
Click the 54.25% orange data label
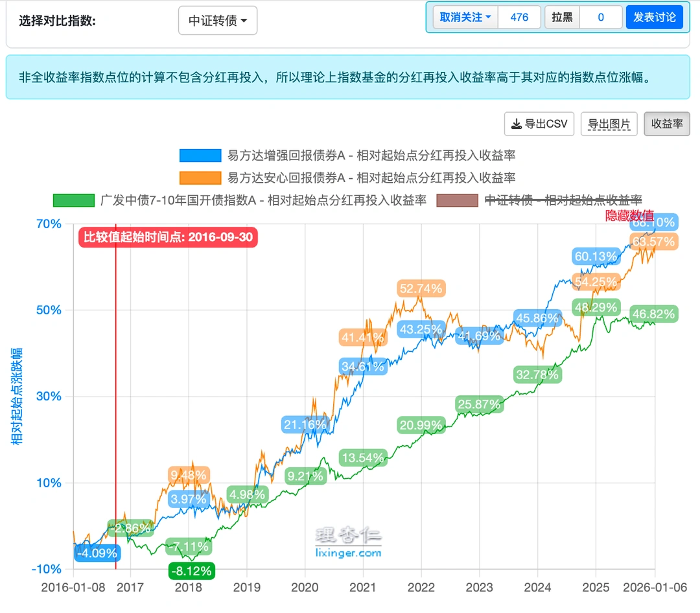[596, 282]
